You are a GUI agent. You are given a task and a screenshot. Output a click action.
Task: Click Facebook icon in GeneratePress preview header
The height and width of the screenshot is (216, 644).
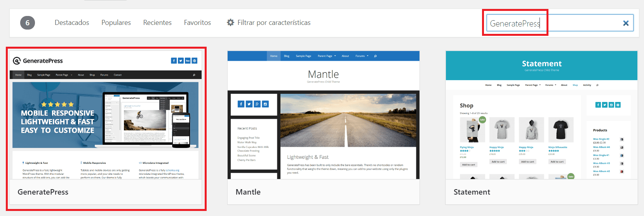click(x=174, y=61)
